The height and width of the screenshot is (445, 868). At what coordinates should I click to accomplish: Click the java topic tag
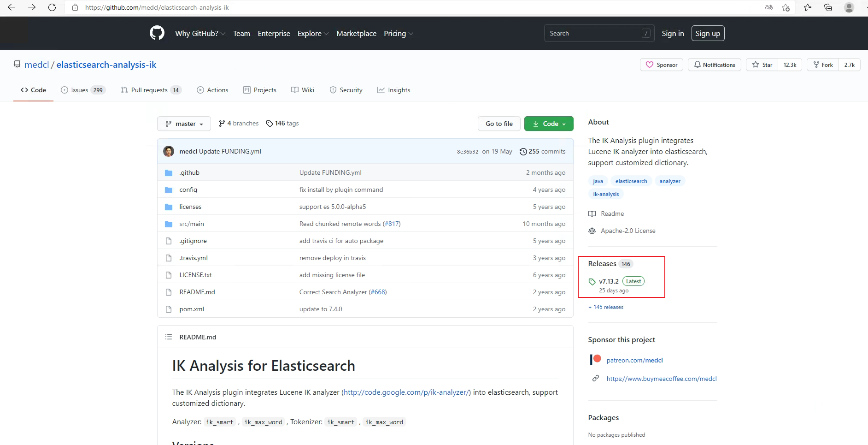click(598, 181)
